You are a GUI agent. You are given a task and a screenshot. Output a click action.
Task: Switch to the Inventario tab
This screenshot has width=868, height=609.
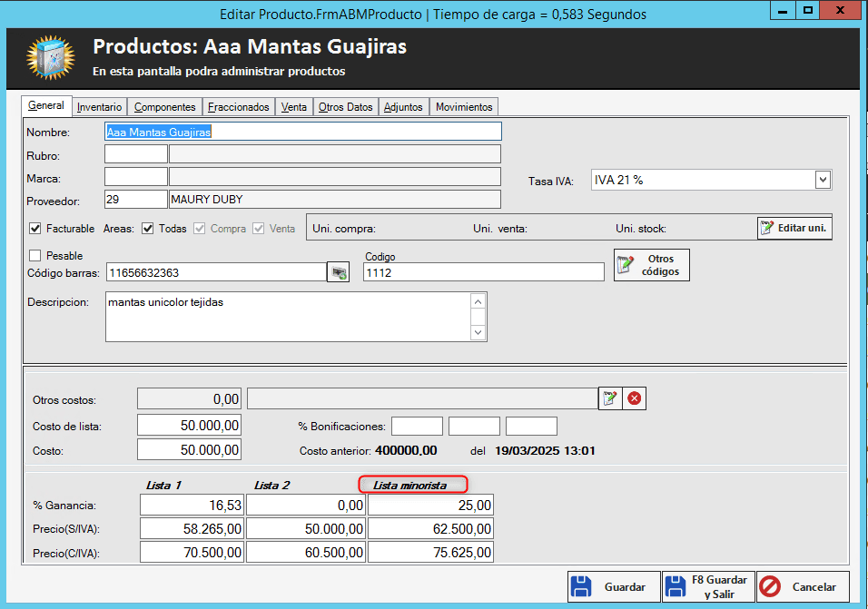click(x=99, y=107)
